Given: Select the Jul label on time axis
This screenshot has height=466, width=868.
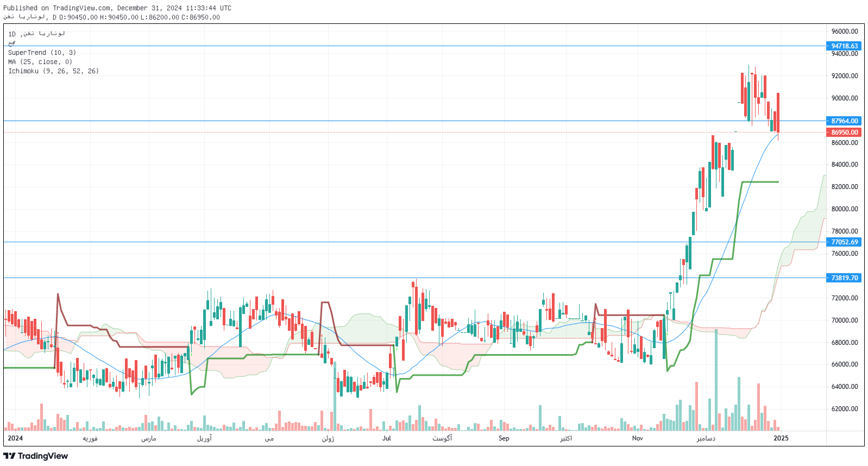Looking at the screenshot, I should pyautogui.click(x=387, y=438).
